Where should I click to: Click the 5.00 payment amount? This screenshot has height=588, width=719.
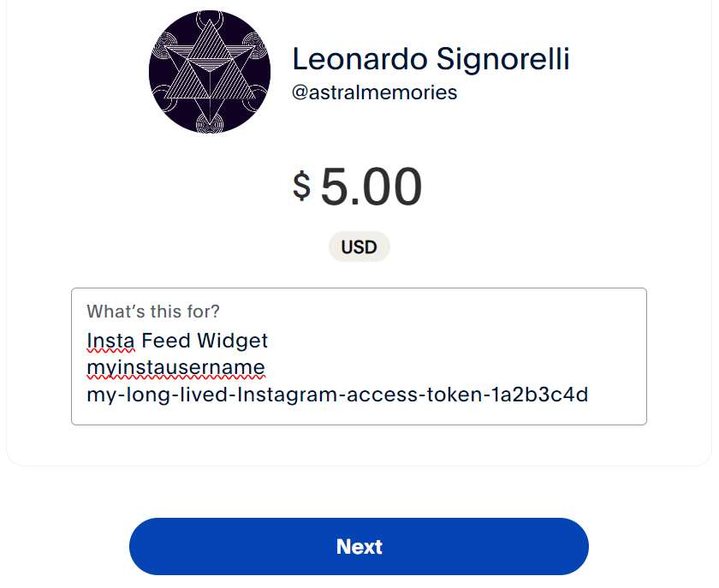pos(371,187)
